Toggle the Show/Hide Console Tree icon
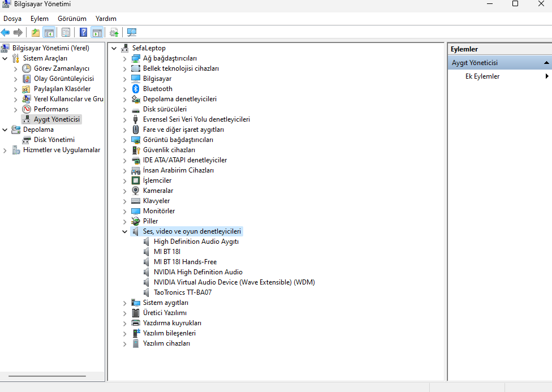Screen dimensions: 552x392 coord(49,33)
